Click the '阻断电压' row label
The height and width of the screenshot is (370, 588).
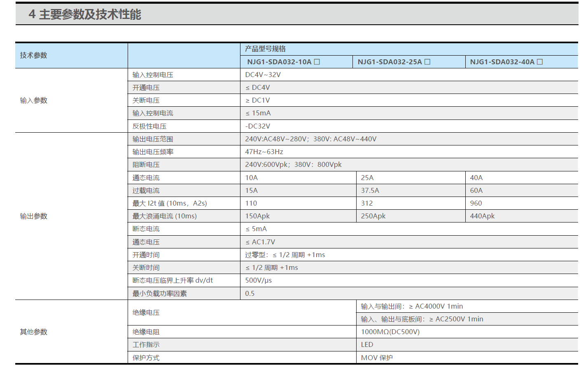tap(146, 164)
